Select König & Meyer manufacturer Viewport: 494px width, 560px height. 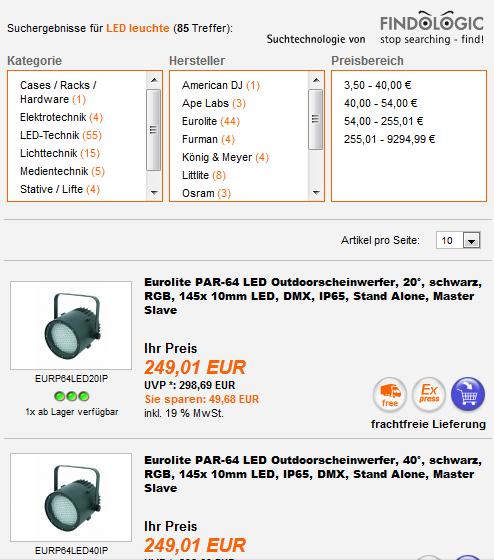click(225, 157)
